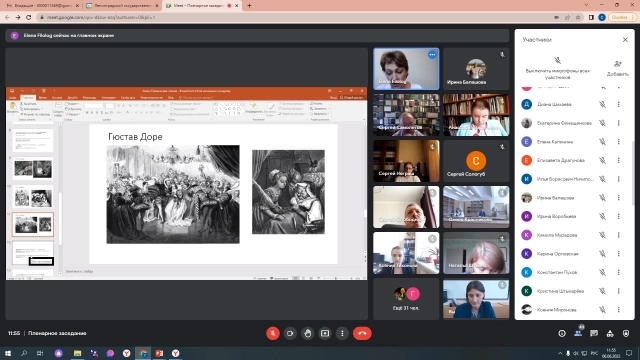
Task: Raise hand in the meeting
Action: pyautogui.click(x=307, y=333)
